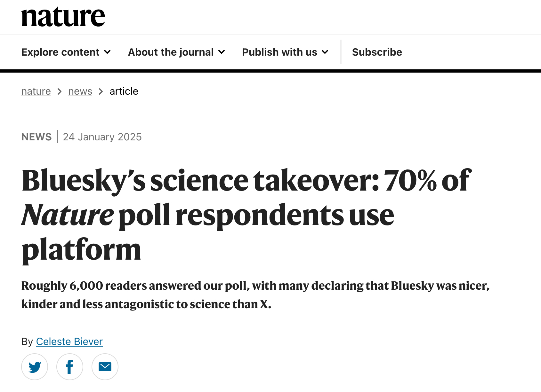Share article on Facebook
The width and height of the screenshot is (541, 392).
coord(70,367)
